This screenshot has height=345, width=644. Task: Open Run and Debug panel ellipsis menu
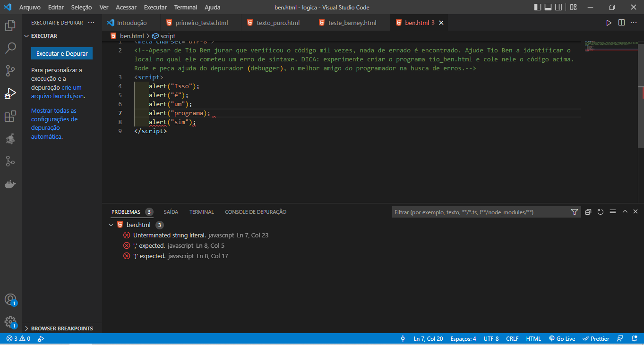pyautogui.click(x=92, y=23)
